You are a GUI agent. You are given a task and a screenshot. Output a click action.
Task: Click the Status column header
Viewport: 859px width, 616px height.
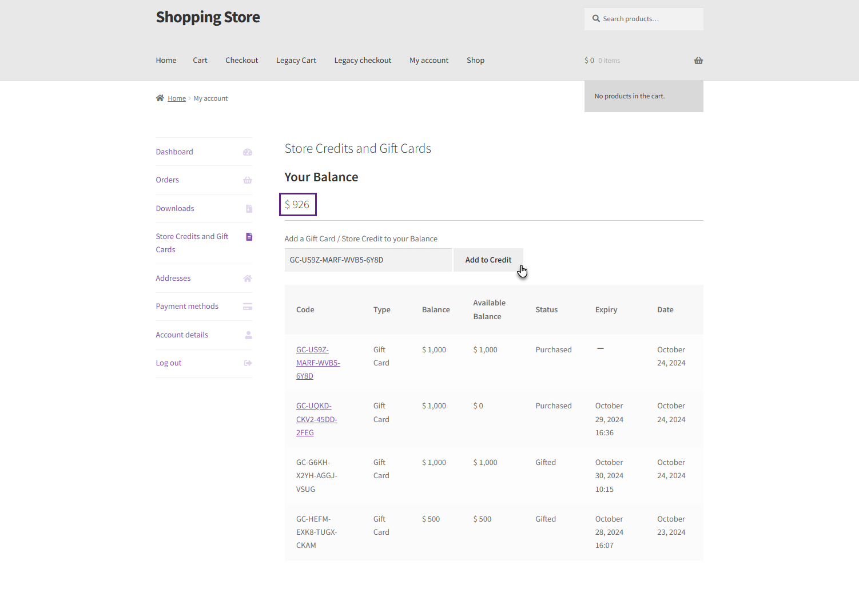pyautogui.click(x=547, y=310)
